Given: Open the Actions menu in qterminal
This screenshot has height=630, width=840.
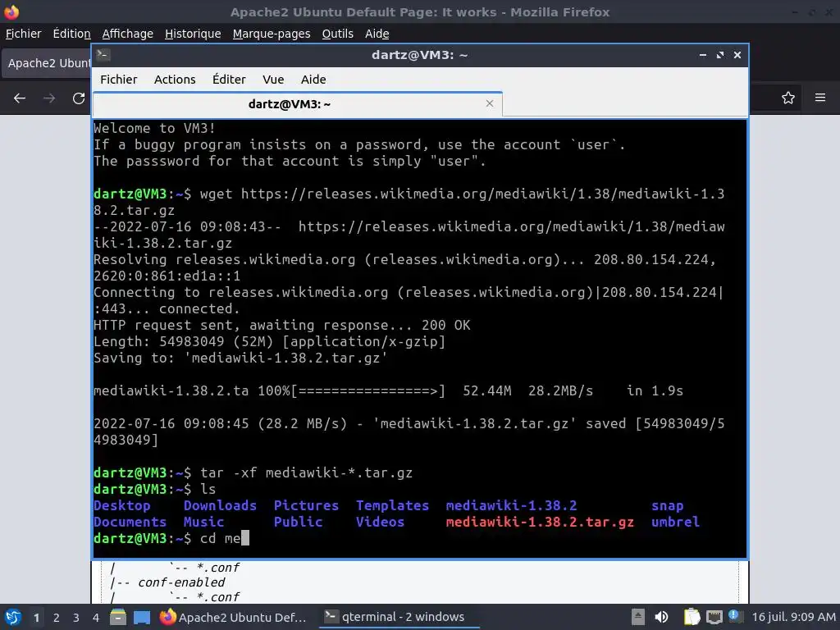Looking at the screenshot, I should point(175,80).
